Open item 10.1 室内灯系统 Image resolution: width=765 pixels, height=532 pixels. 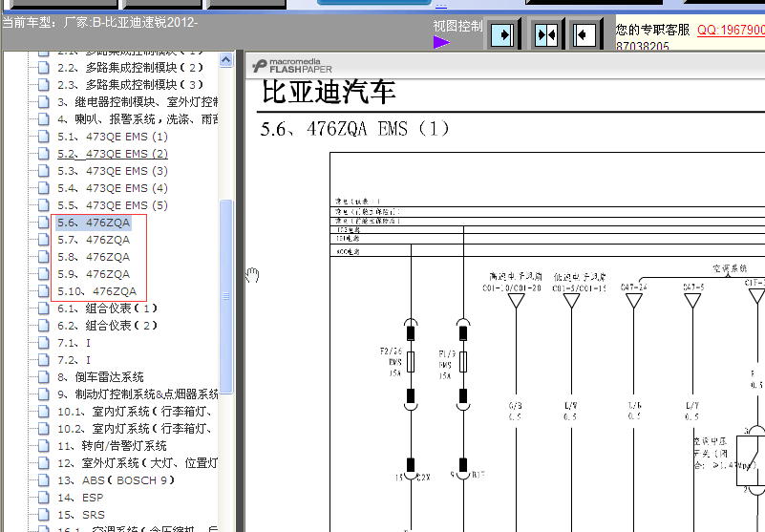click(136, 412)
